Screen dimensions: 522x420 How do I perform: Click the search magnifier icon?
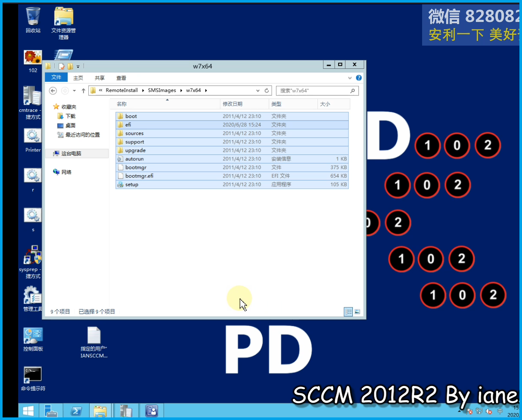(x=352, y=91)
